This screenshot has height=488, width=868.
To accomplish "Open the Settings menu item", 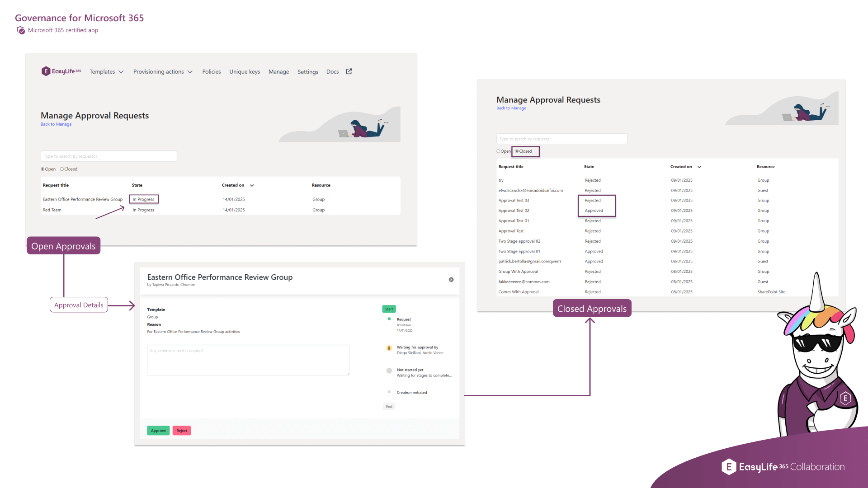I will coord(308,72).
